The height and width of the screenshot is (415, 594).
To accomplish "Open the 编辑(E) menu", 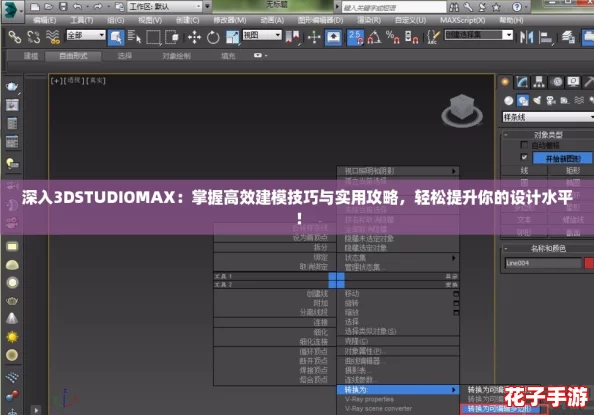I will pos(45,20).
